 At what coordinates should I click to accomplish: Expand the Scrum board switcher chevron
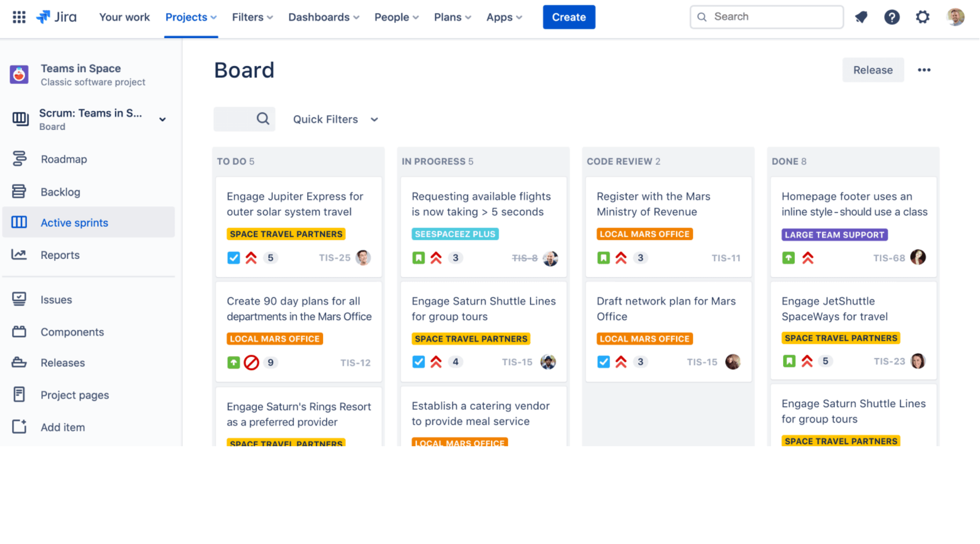coord(163,119)
